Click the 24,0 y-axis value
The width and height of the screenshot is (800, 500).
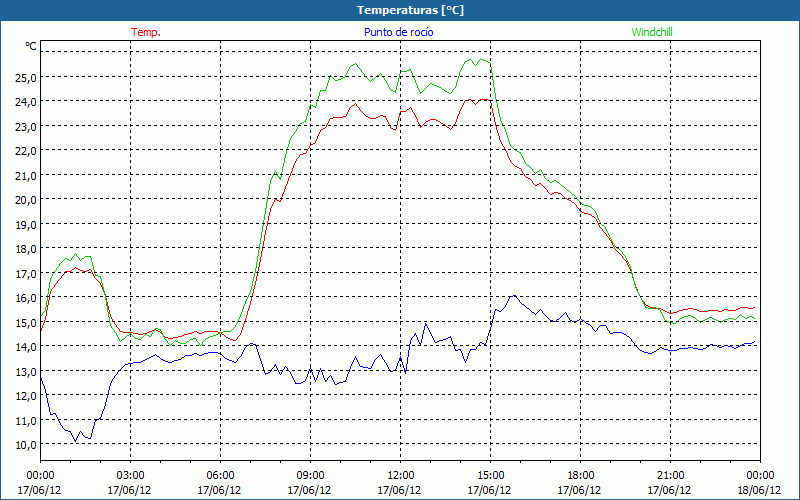25,102
